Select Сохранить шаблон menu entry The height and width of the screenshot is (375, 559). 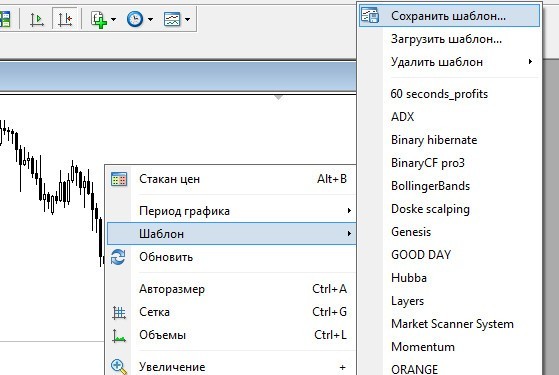point(449,16)
